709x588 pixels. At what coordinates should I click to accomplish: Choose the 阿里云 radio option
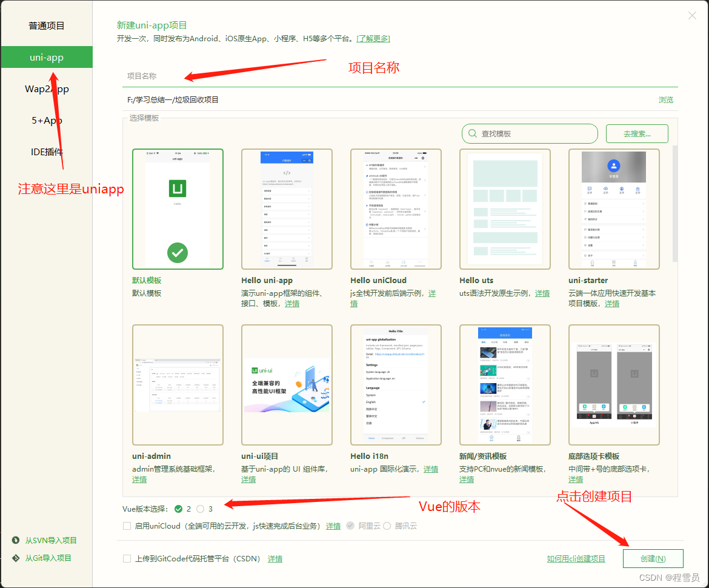pos(350,526)
